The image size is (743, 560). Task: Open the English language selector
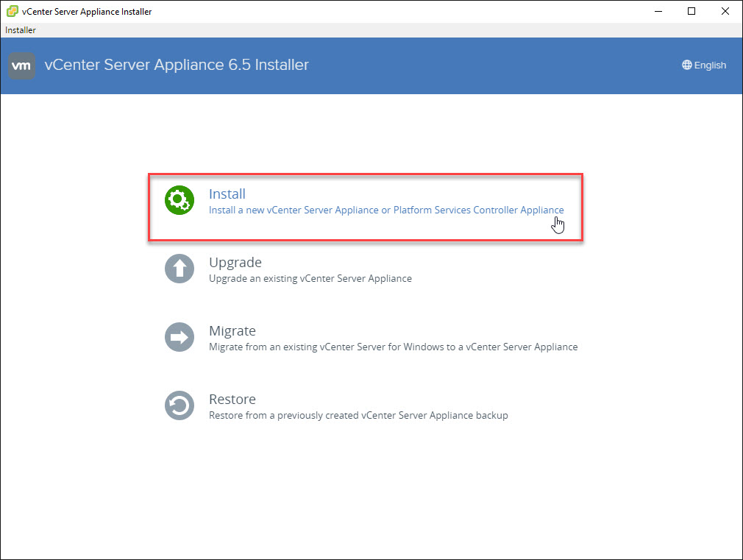704,65
